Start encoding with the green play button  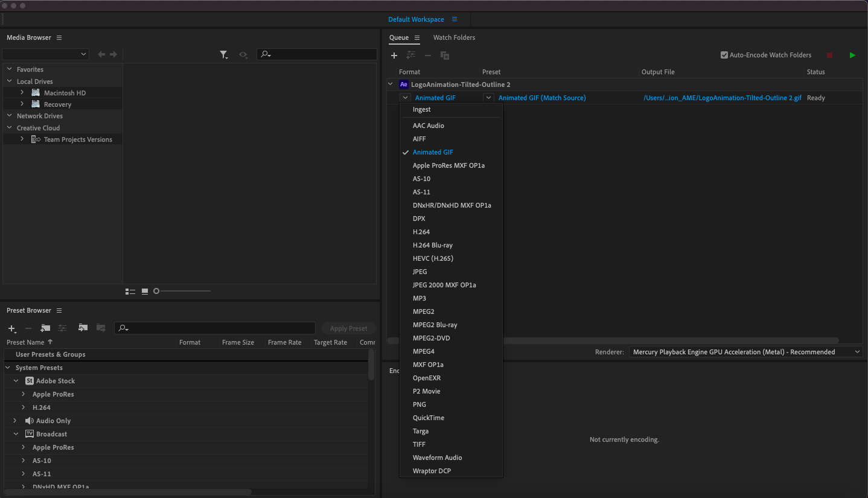[x=852, y=55]
